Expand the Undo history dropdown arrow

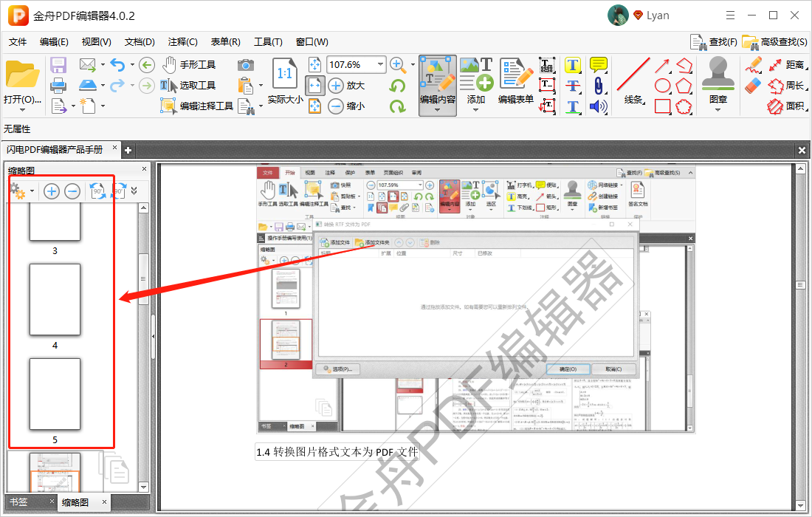click(132, 65)
